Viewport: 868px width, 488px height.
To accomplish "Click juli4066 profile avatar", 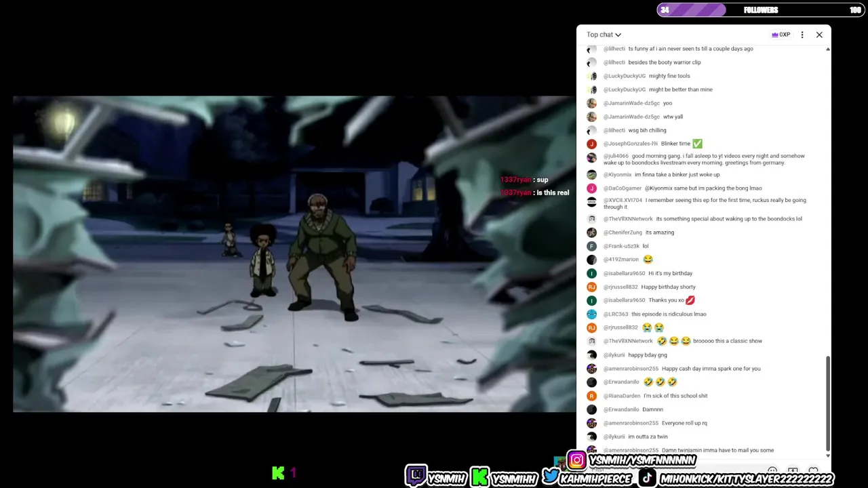I will tap(591, 157).
